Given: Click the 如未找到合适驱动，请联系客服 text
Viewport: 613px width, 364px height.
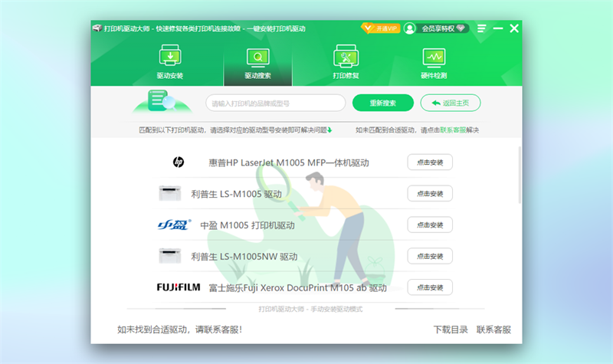Looking at the screenshot, I should pyautogui.click(x=179, y=330).
